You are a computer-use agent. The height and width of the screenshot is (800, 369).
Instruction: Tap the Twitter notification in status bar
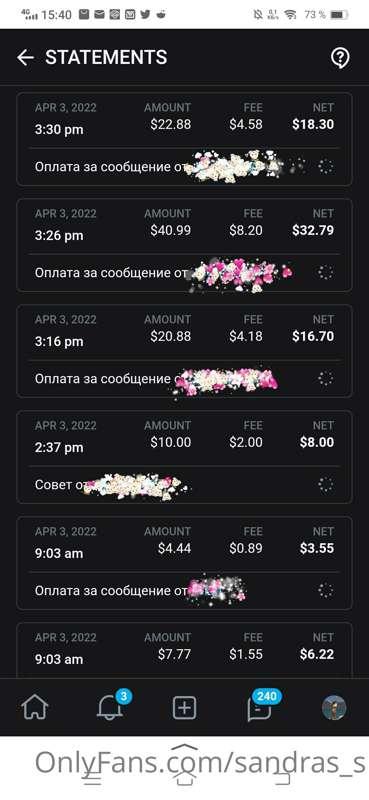[x=145, y=14]
